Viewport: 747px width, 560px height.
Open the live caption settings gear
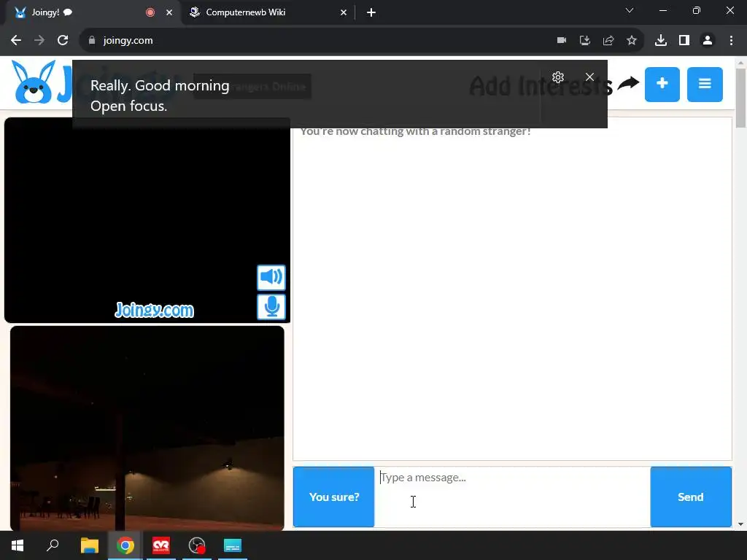[558, 77]
